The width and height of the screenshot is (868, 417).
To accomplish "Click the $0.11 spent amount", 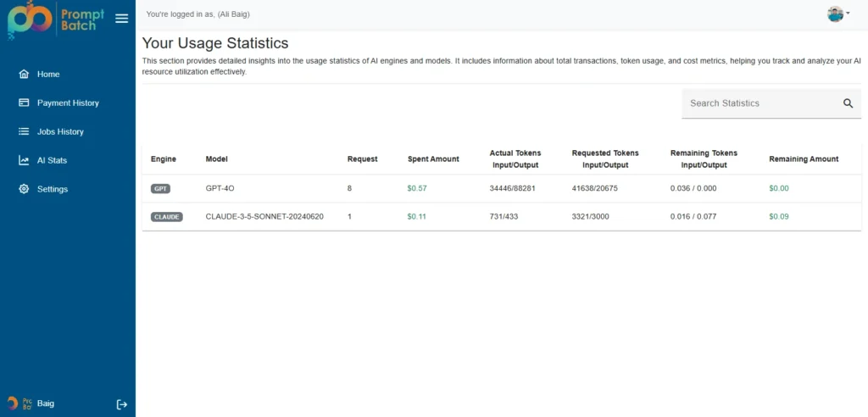I will point(417,216).
